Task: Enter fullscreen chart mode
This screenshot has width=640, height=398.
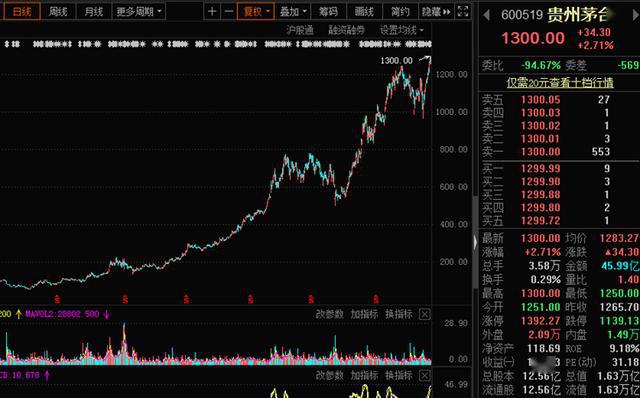Action: [463, 11]
